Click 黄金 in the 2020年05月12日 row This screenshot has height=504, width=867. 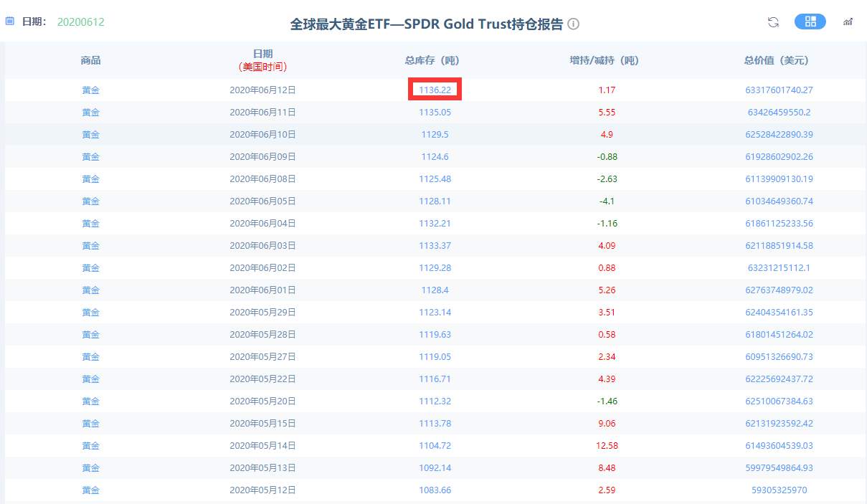click(91, 490)
